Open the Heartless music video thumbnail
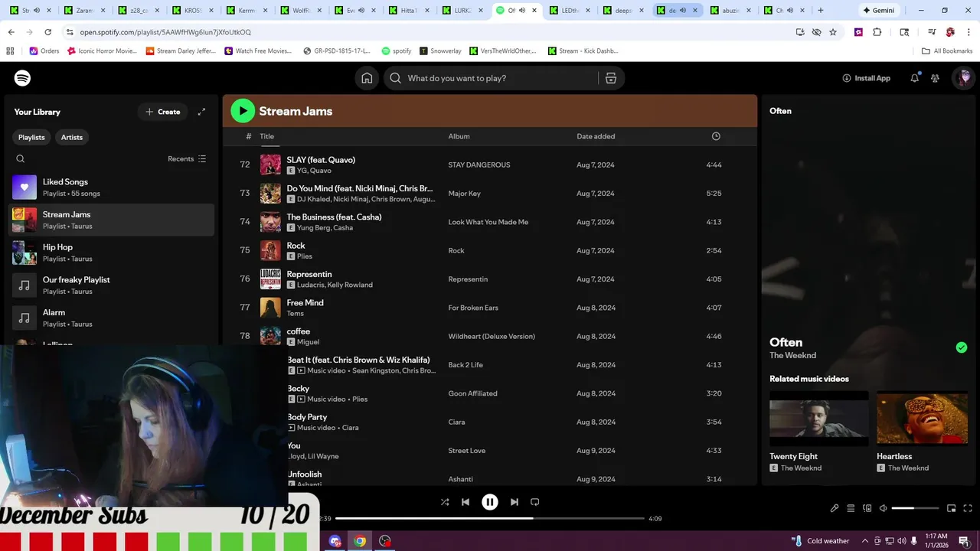980x551 pixels. tap(923, 419)
